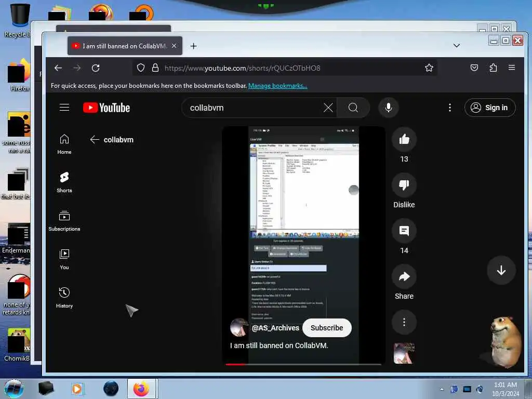
Task: Open the comments for this short
Action: tap(404, 231)
